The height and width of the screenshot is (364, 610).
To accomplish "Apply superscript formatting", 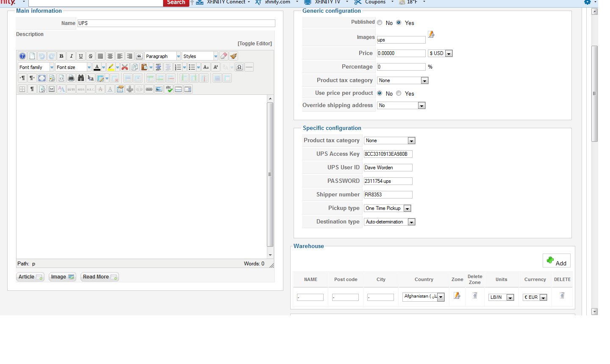I will (216, 67).
